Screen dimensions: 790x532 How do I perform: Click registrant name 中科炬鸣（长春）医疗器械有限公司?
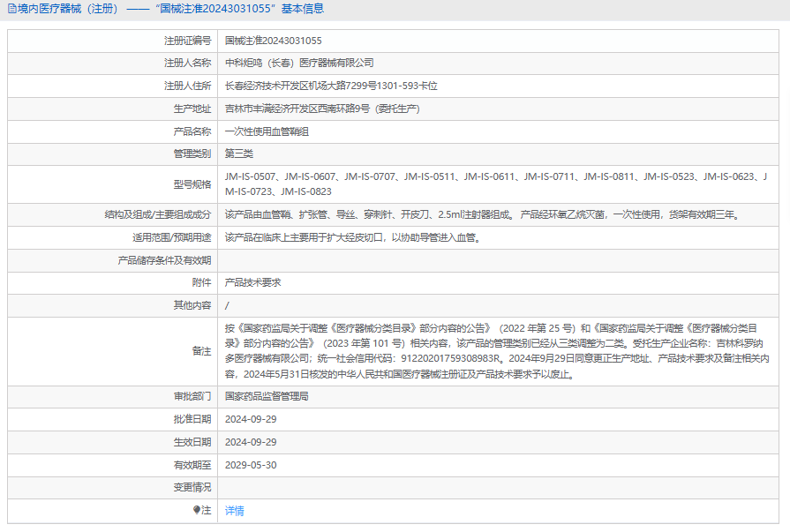(299, 63)
